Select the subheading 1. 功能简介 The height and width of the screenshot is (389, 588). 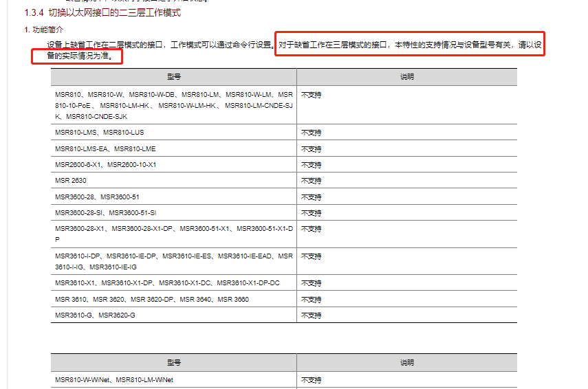[x=44, y=30]
